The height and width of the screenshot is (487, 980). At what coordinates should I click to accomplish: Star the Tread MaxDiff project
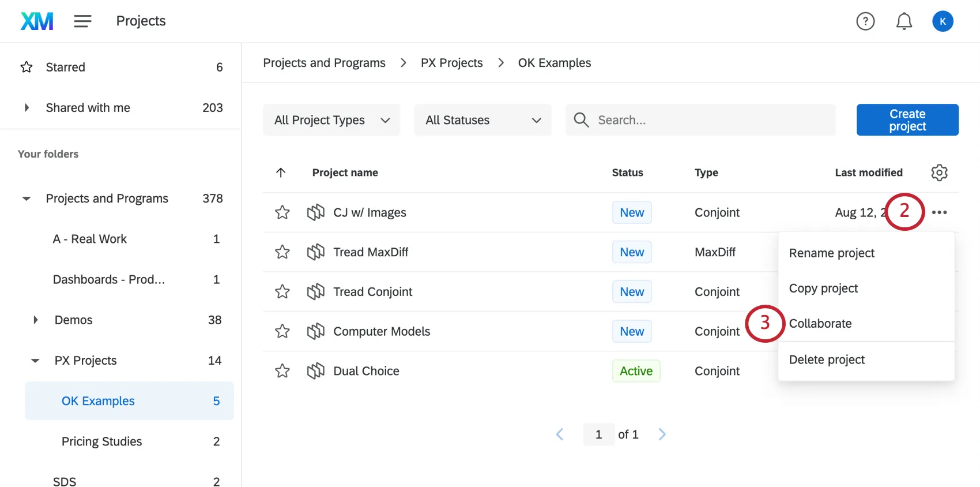[x=282, y=252]
